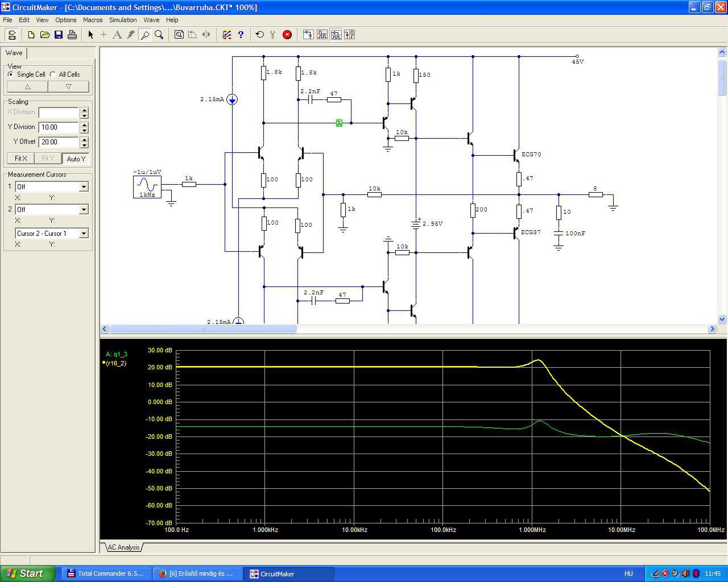This screenshot has height=582, width=728.
Task: Print the schematic using printer icon
Action: click(72, 35)
